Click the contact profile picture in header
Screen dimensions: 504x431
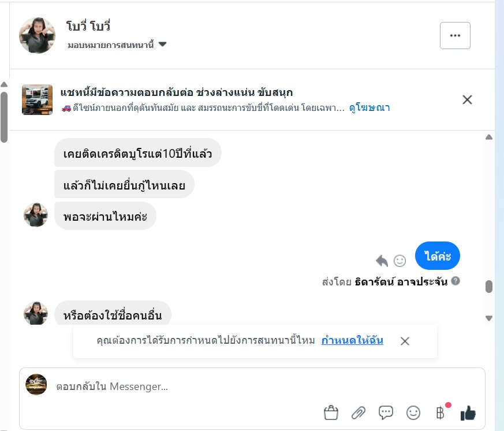click(37, 35)
